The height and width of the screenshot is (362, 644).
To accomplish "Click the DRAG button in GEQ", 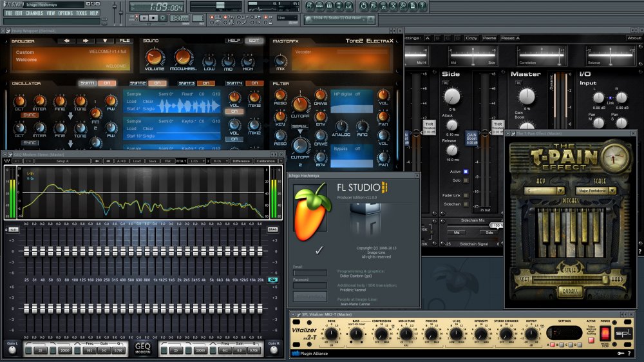I will (272, 229).
